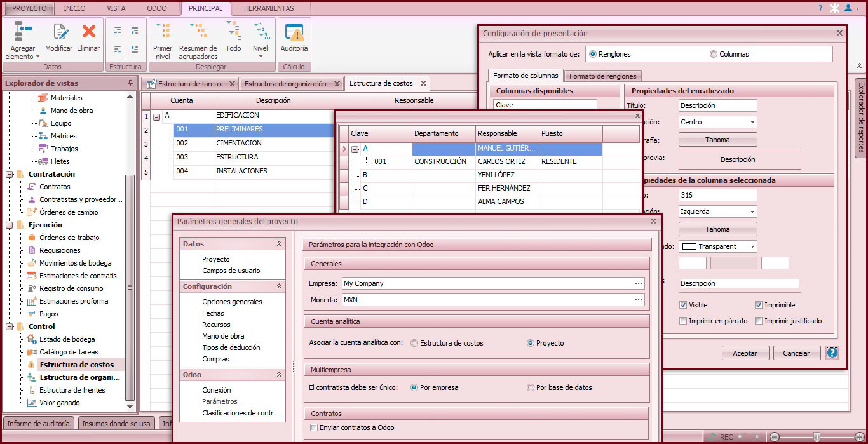Open Pagos under Ejecución
Screen dimensions: 868x444
pos(49,314)
